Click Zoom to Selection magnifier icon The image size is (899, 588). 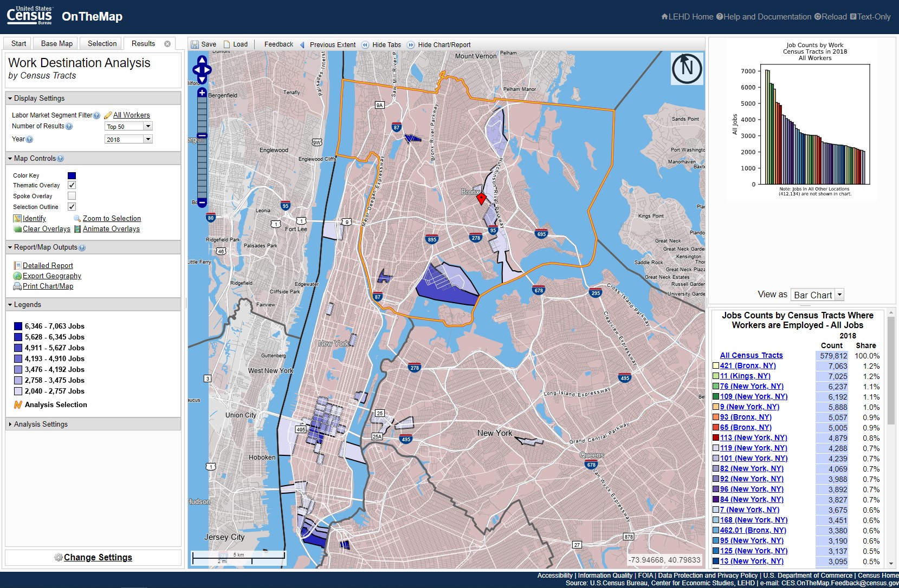point(77,218)
